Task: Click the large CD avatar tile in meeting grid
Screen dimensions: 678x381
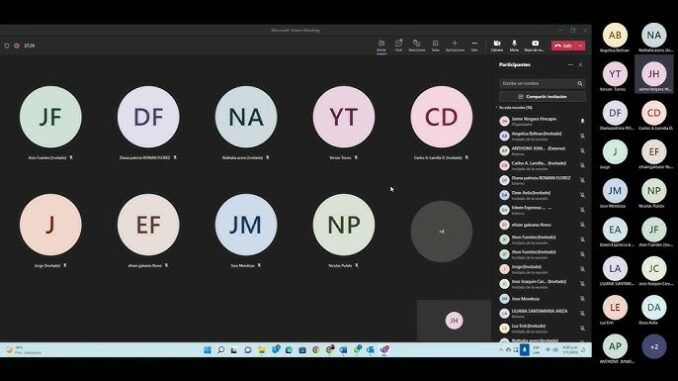Action: coord(441,117)
